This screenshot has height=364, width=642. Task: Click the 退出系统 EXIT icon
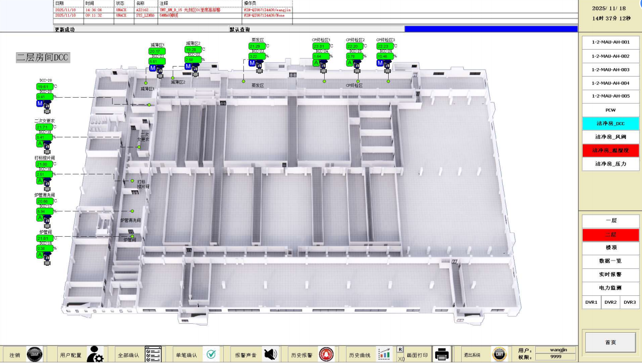(x=499, y=354)
